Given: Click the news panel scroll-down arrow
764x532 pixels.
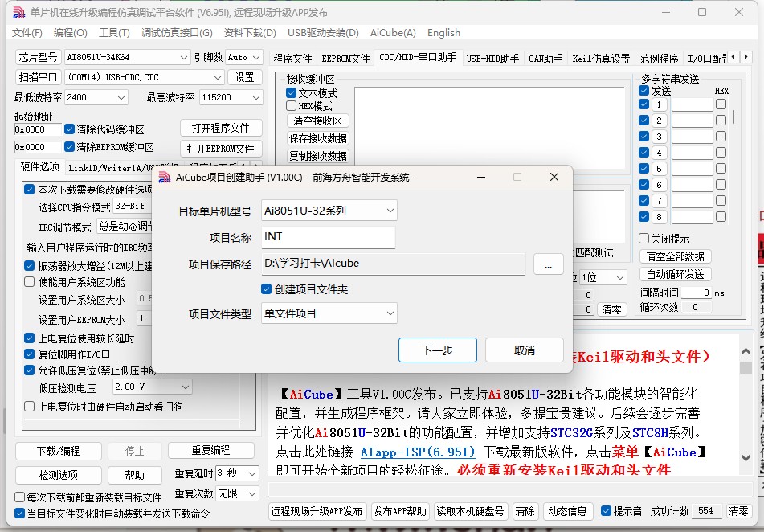Looking at the screenshot, I should (x=746, y=457).
